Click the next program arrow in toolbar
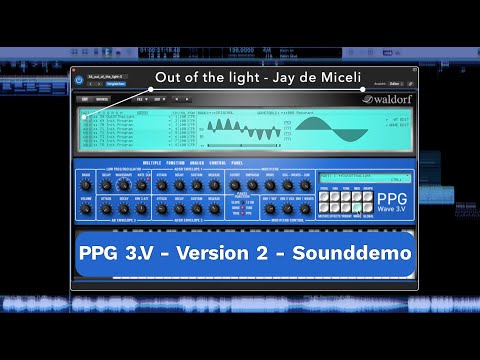The height and width of the screenshot is (360, 480). point(187,99)
